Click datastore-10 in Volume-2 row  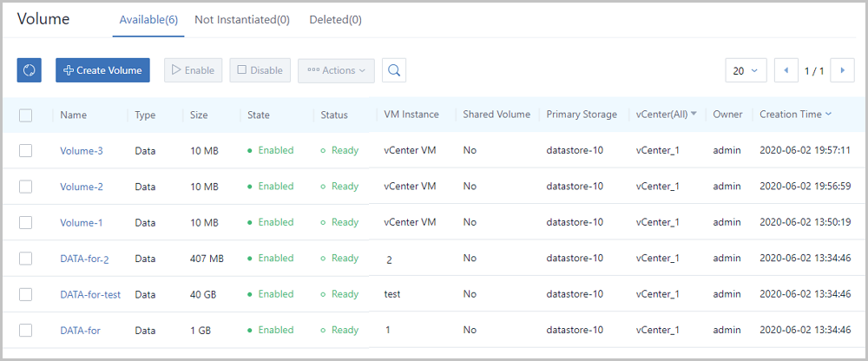[x=575, y=186]
